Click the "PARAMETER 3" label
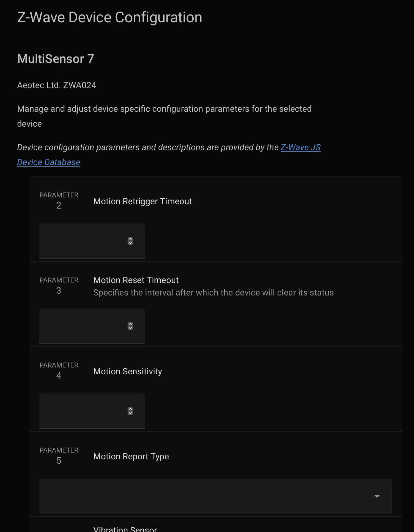The height and width of the screenshot is (532, 414). pyautogui.click(x=59, y=286)
